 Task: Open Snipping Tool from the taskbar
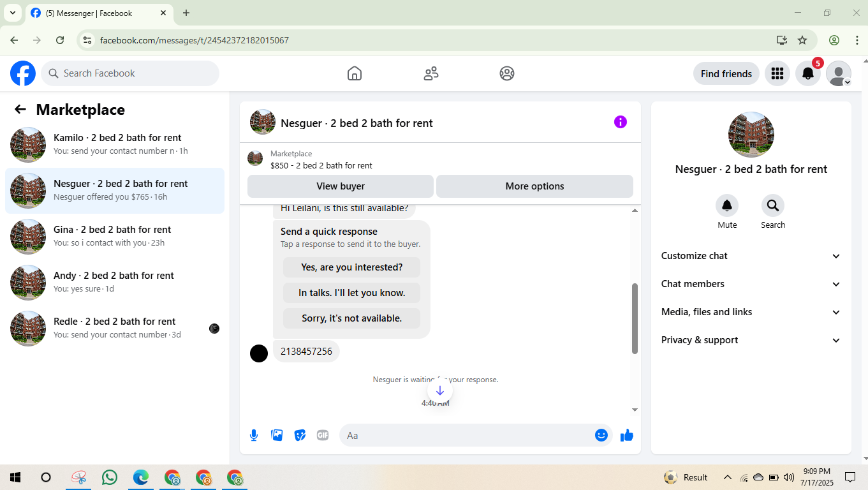coord(78,477)
